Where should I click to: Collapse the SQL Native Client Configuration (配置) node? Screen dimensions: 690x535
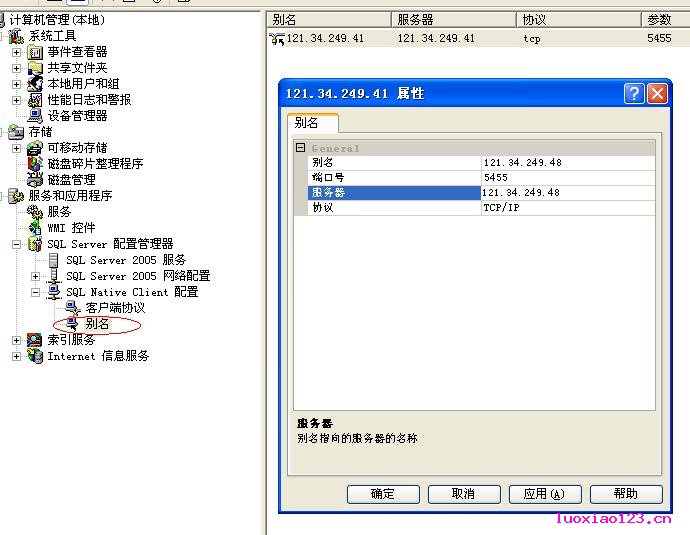pyautogui.click(x=35, y=292)
